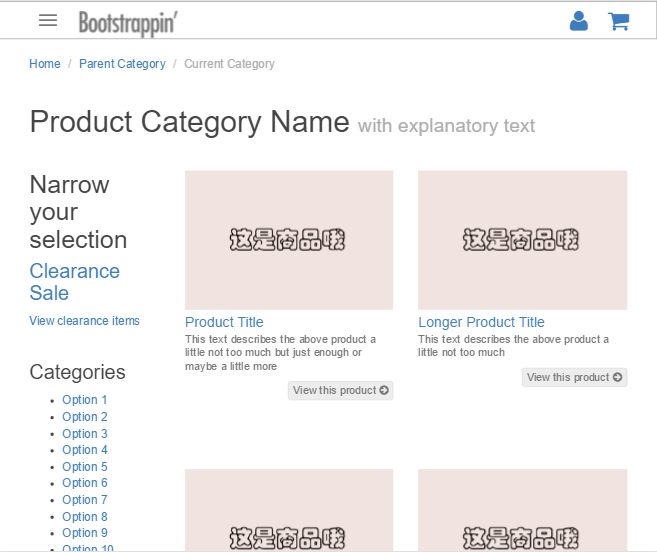Click the bottom-left product thumbnail image
The width and height of the screenshot is (657, 552).
click(x=289, y=510)
